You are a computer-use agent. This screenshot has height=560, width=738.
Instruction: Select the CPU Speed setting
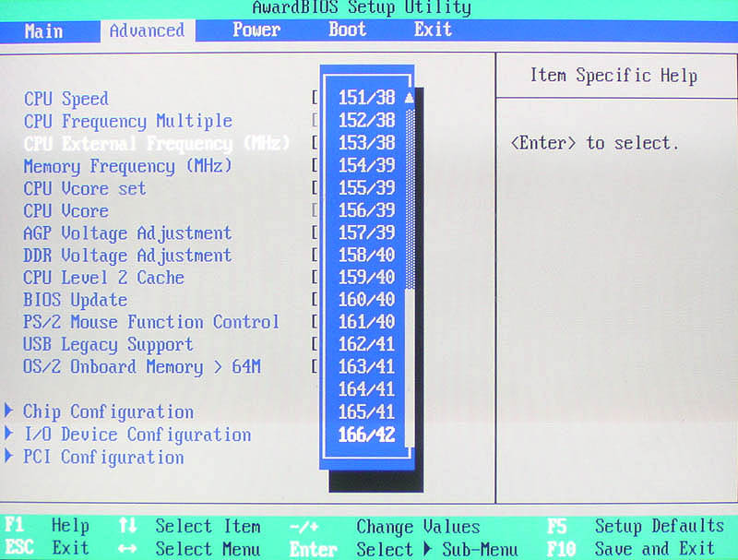click(x=65, y=99)
